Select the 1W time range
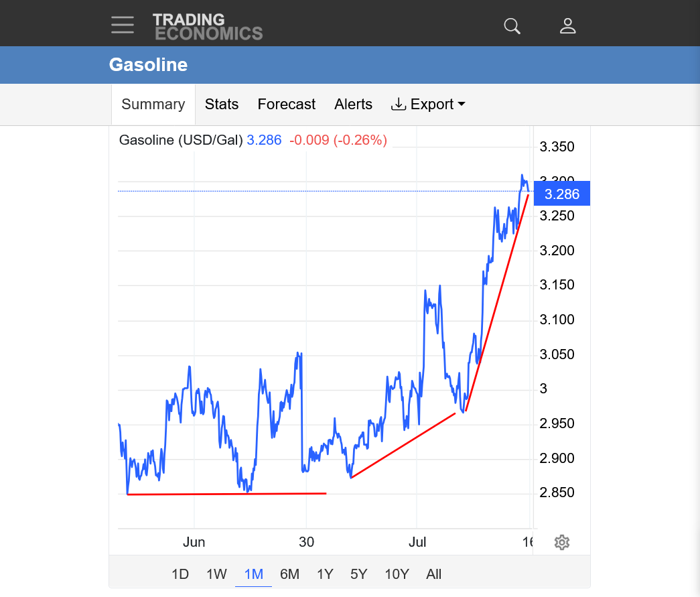 click(x=216, y=574)
